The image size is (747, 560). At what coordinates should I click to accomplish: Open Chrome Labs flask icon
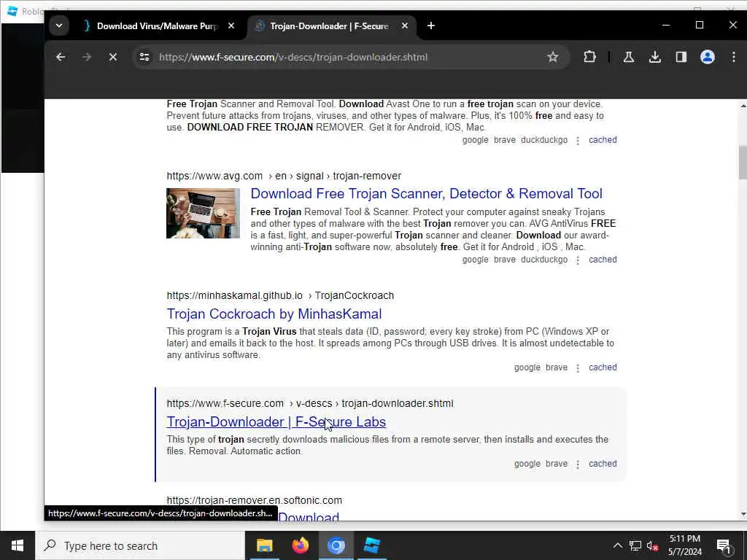point(628,57)
